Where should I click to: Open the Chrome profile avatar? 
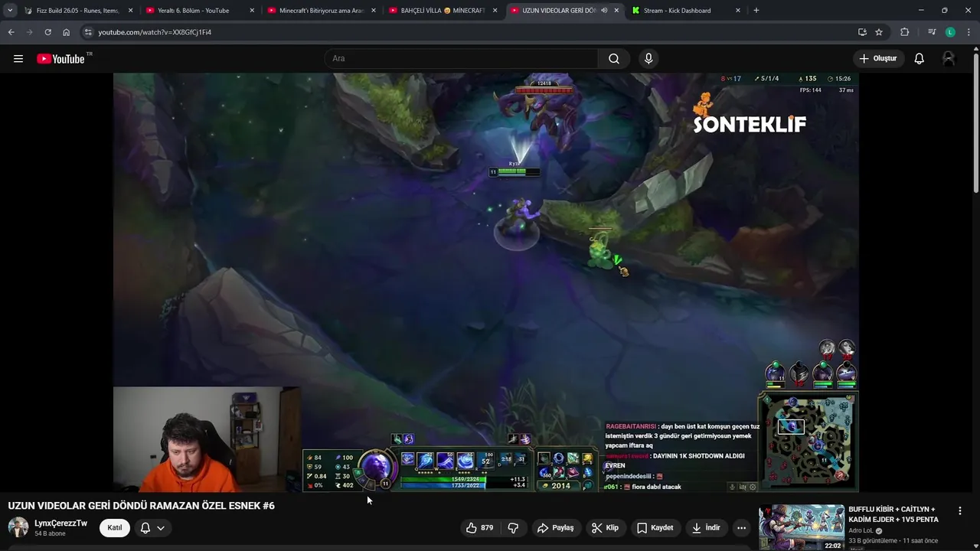950,32
